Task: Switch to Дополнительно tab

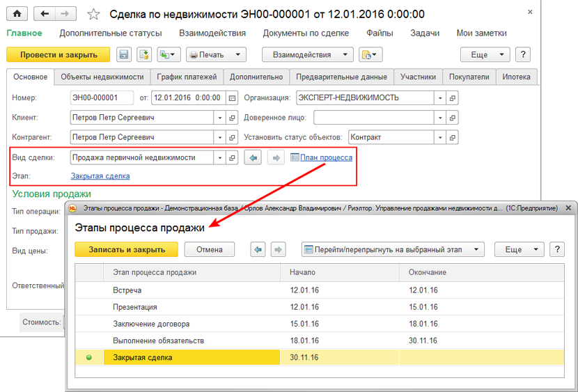Action: click(256, 77)
